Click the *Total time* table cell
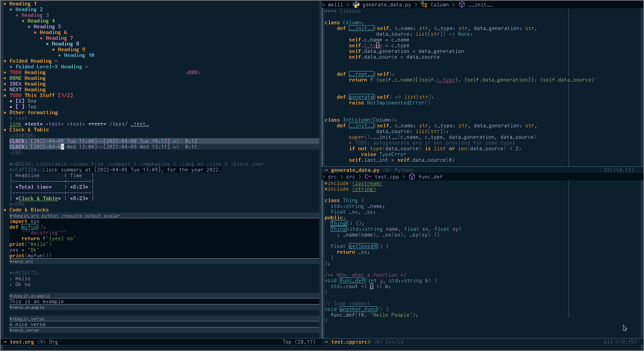 point(34,187)
